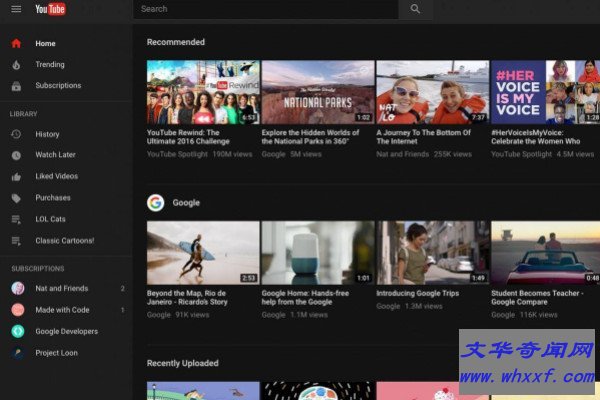
Task: Click the Google channel logo avatar
Action: click(x=156, y=203)
